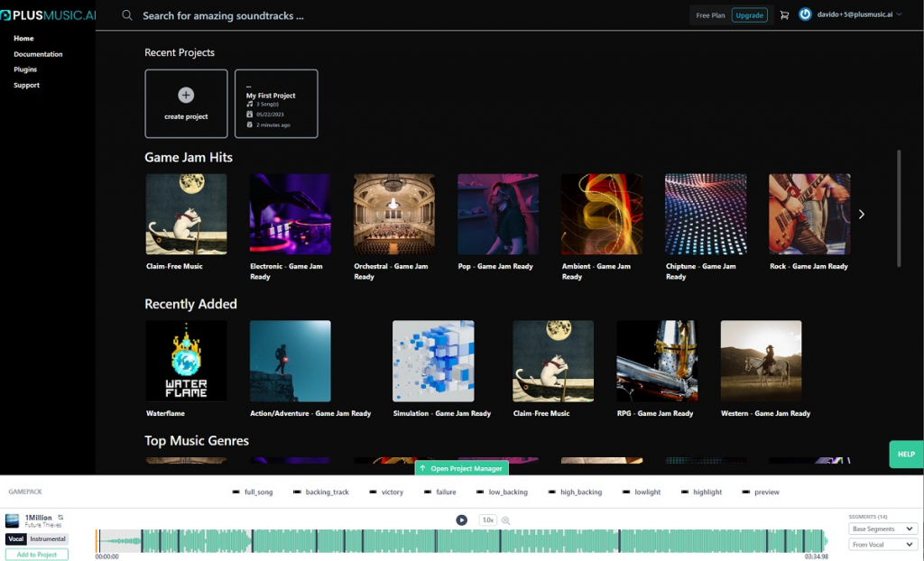Click the play button in the player

461,520
